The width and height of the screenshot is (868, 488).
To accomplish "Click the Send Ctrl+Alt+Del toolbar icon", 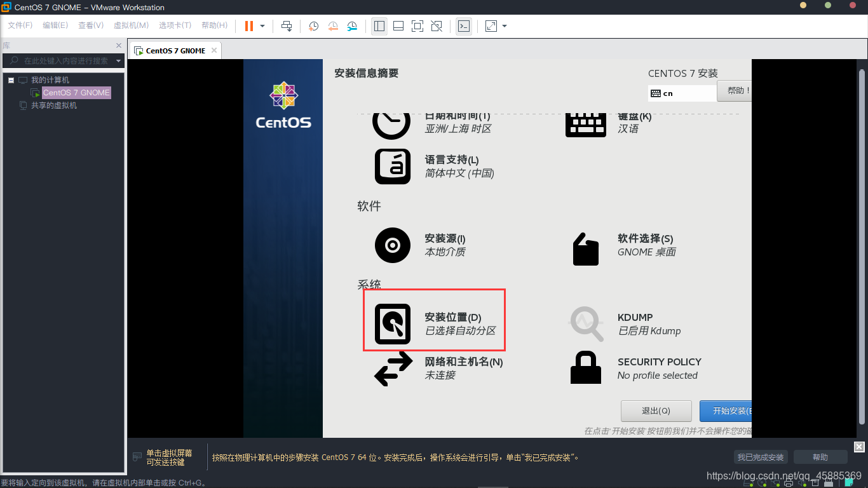I will click(x=287, y=26).
